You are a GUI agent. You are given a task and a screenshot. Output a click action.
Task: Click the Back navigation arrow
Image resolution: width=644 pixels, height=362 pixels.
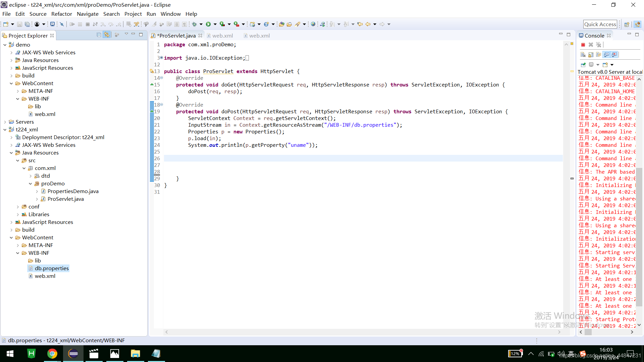click(x=368, y=24)
